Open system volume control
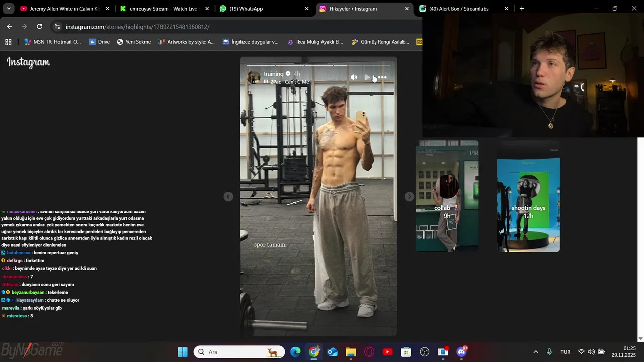644x362 pixels. [x=591, y=352]
